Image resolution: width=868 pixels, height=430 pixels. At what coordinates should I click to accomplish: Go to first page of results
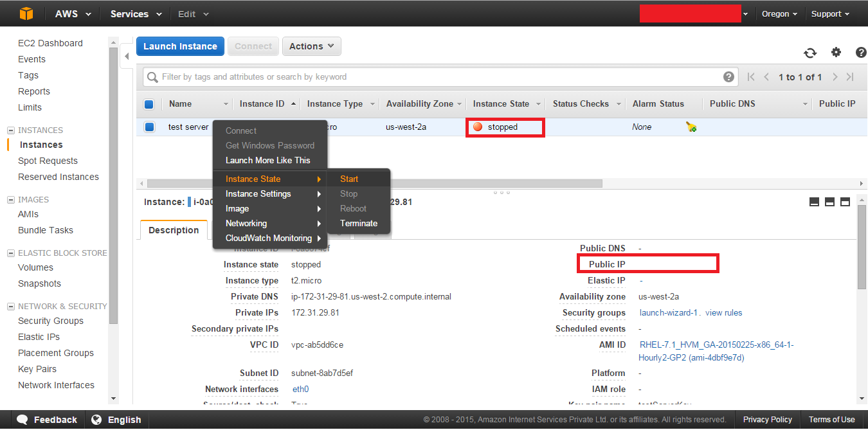tap(751, 77)
